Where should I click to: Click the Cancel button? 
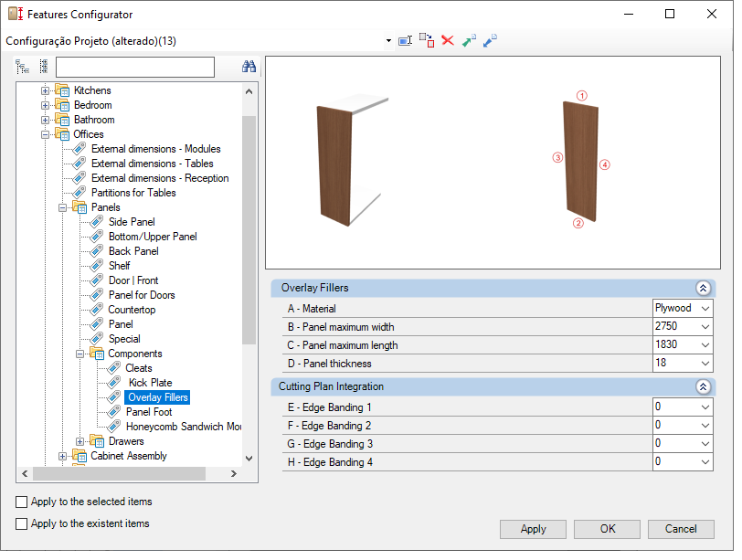coord(681,529)
